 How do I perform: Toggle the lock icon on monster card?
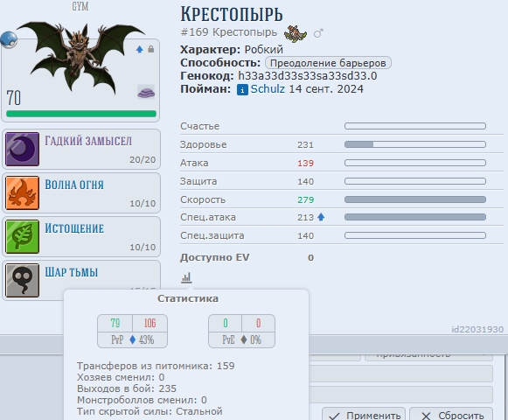[150, 49]
